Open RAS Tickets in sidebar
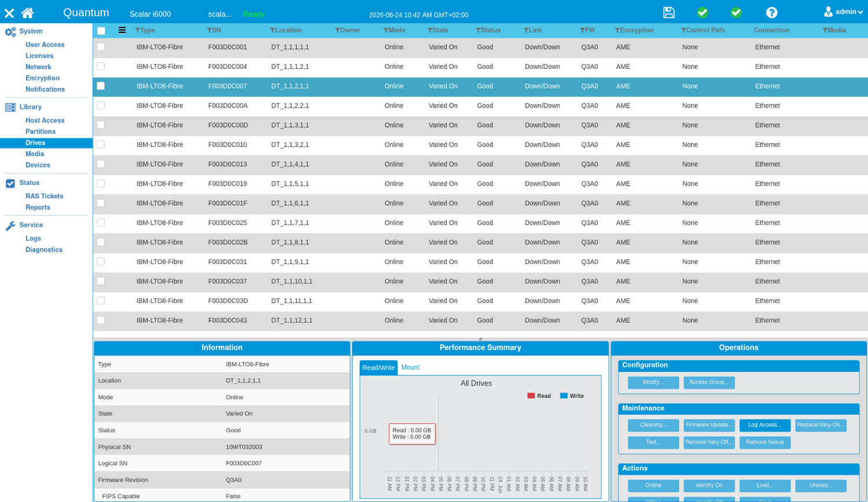868x502 pixels. pos(44,196)
